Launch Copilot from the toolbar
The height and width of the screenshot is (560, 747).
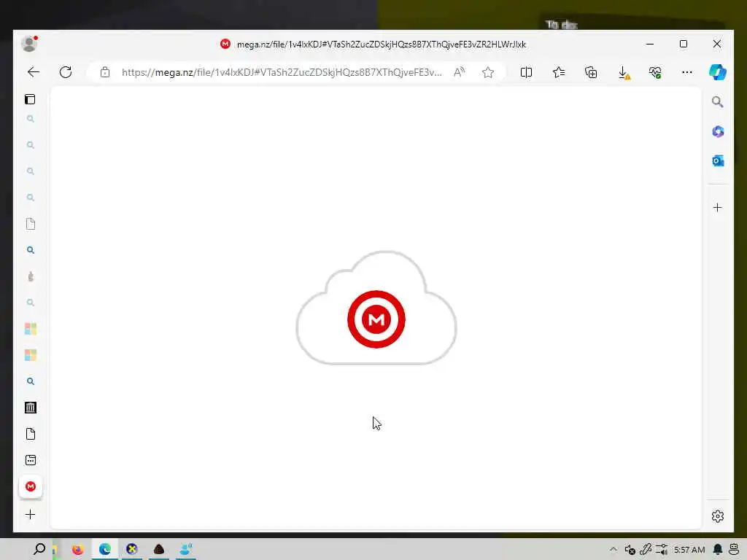[718, 72]
